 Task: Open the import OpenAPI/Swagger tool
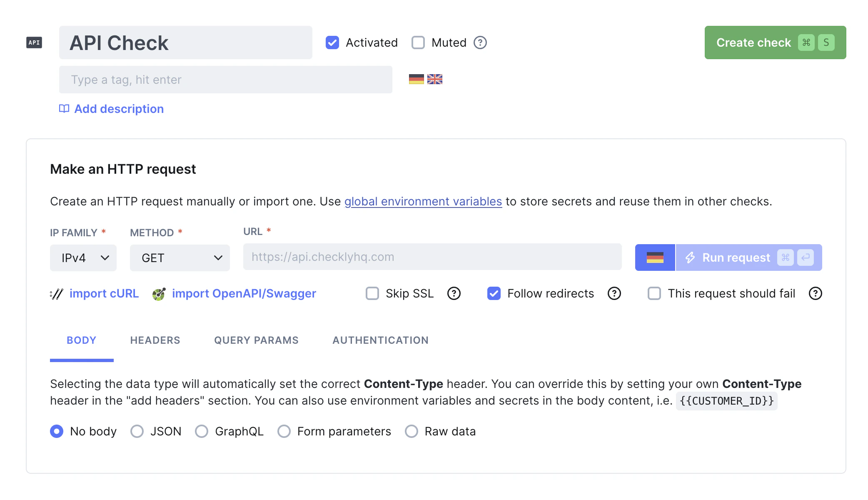(244, 293)
